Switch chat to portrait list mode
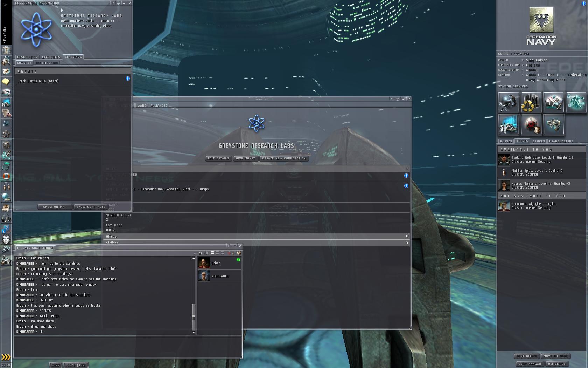The height and width of the screenshot is (368, 588). click(222, 253)
